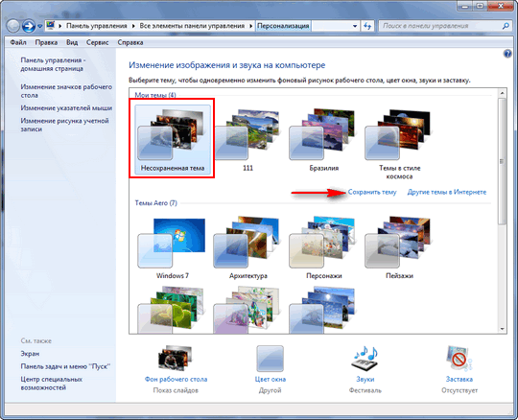Click the Персонализация breadcrumb segment

tap(283, 26)
